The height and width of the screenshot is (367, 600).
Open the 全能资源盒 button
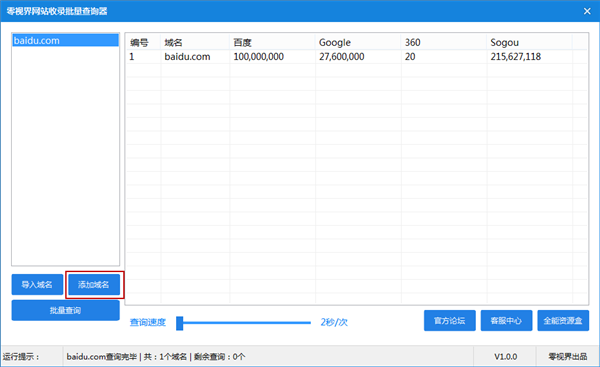pyautogui.click(x=563, y=320)
